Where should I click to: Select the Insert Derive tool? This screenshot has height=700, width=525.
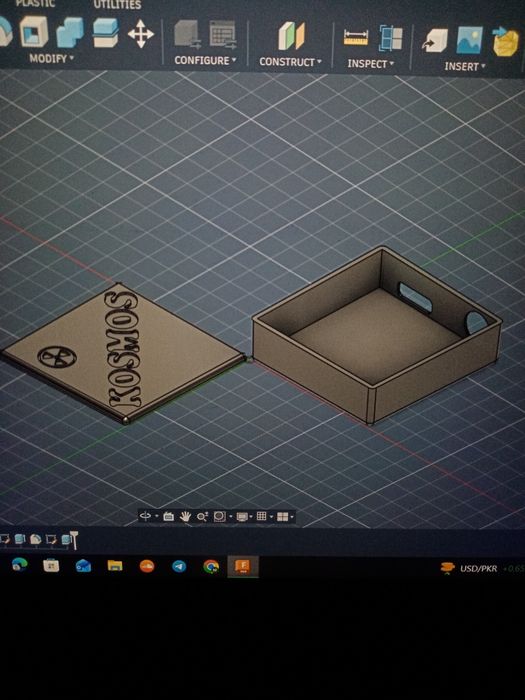tap(434, 41)
